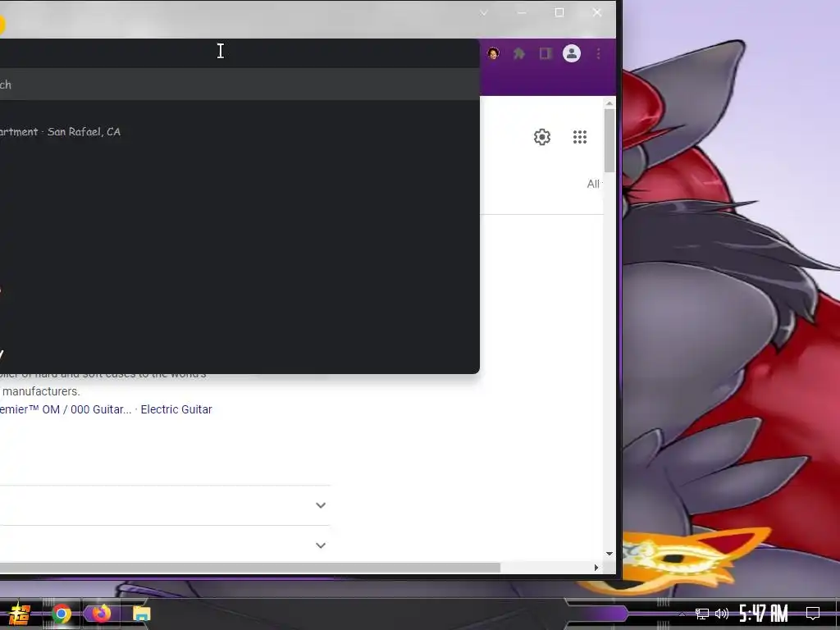Open Chrome's three-dot menu
The image size is (840, 630).
(x=598, y=53)
